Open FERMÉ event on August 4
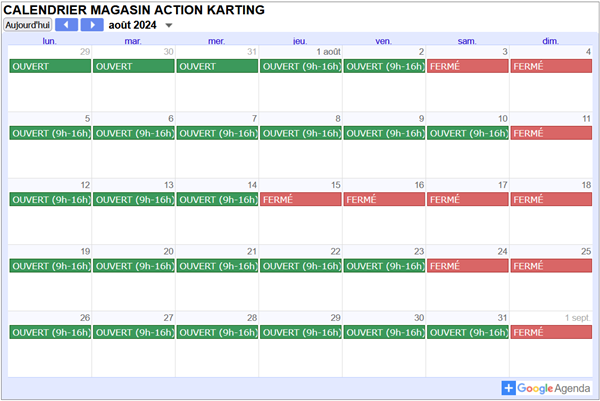Image resolution: width=600 pixels, height=401 pixels. (x=551, y=66)
